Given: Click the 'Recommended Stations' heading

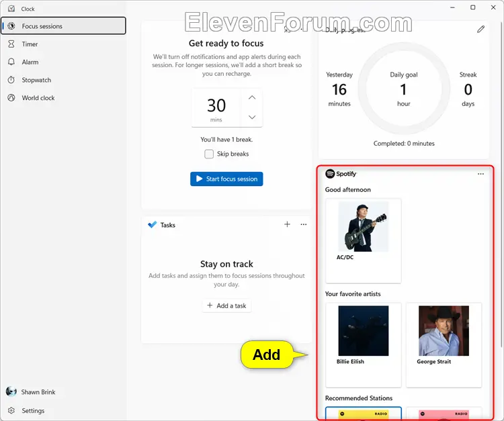Looking at the screenshot, I should [359, 398].
